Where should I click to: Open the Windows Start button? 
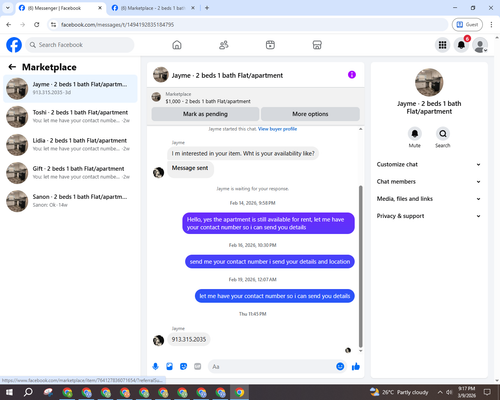[x=9, y=392]
